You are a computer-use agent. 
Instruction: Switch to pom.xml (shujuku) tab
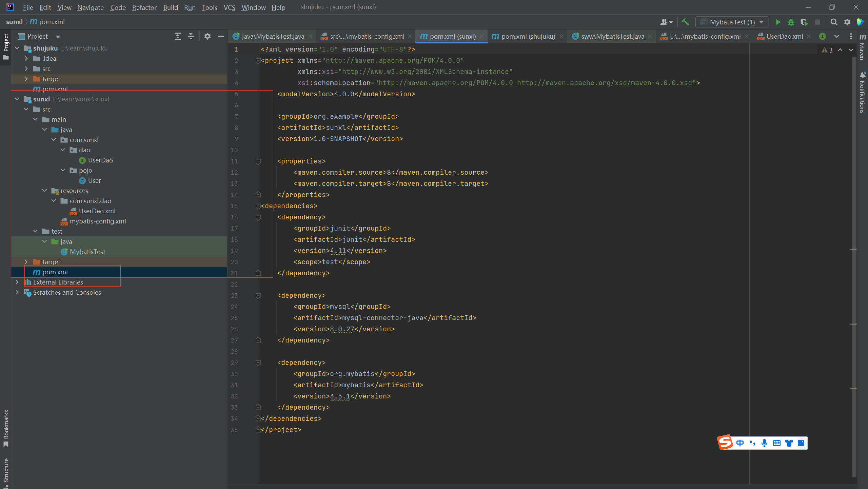click(528, 36)
